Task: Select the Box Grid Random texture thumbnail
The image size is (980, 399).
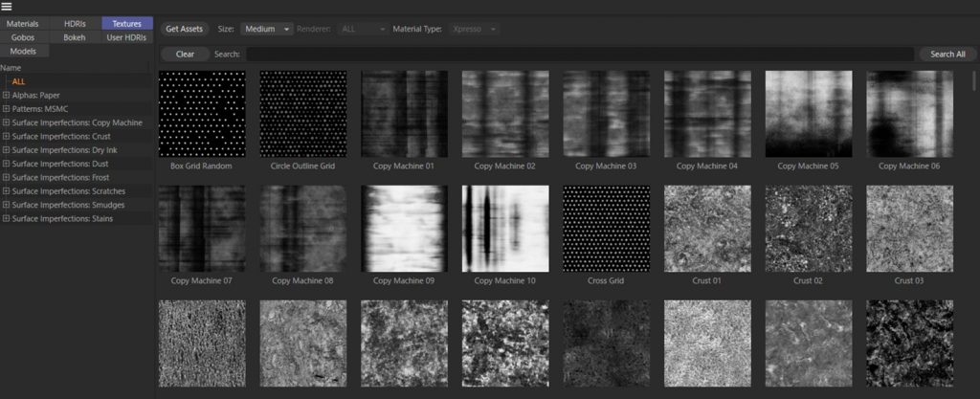Action: coord(202,114)
